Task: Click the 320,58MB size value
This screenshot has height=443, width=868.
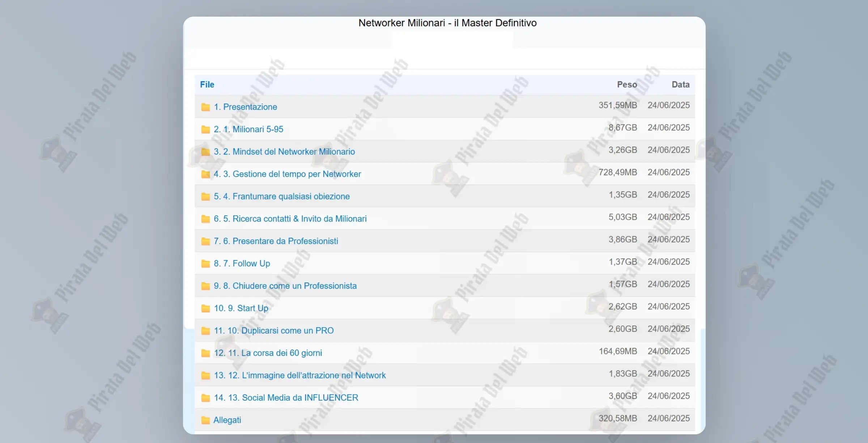Action: pyautogui.click(x=618, y=419)
